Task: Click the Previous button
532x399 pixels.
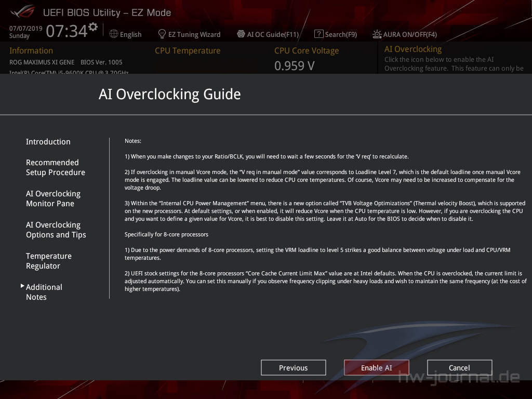Action: coord(294,367)
